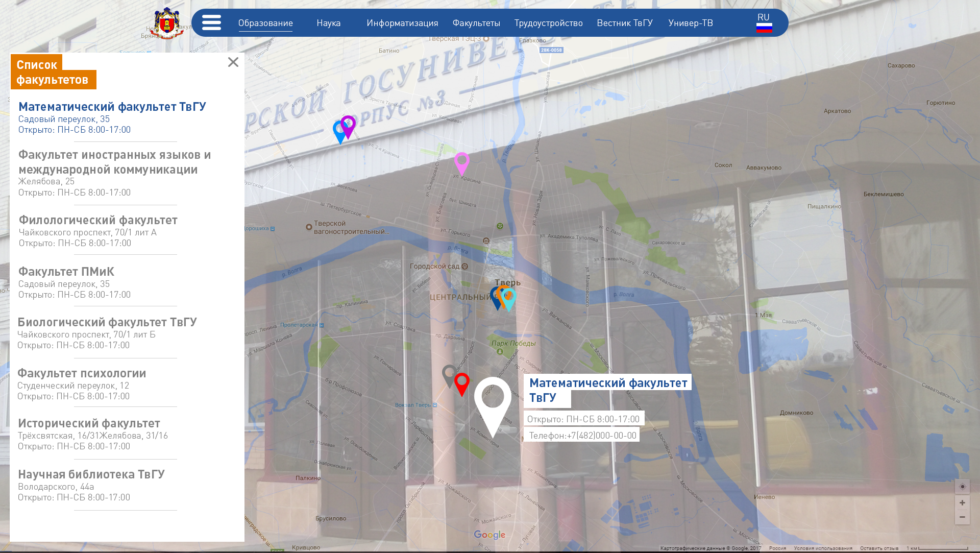Click the Парк Победы map label

(513, 344)
